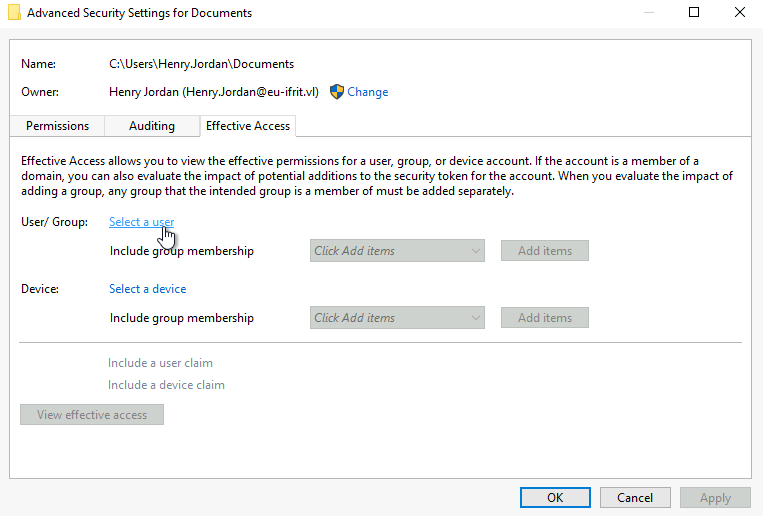Click Include a user claim

tap(160, 363)
